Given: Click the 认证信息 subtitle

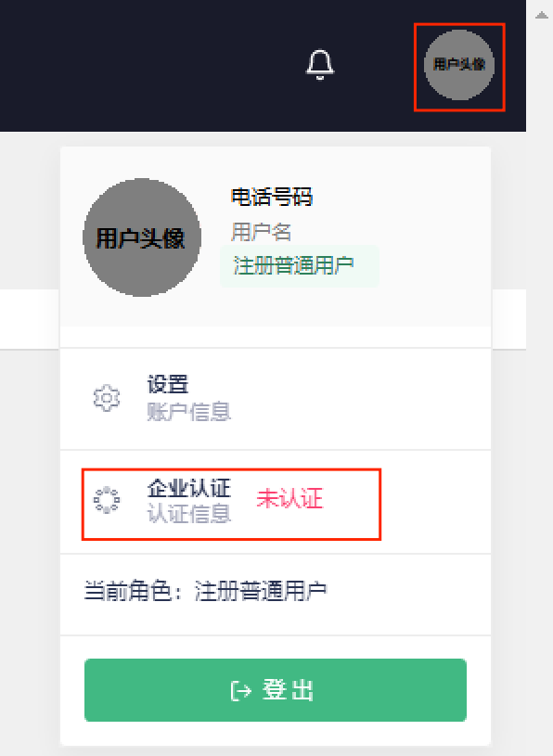Looking at the screenshot, I should click(x=189, y=514).
